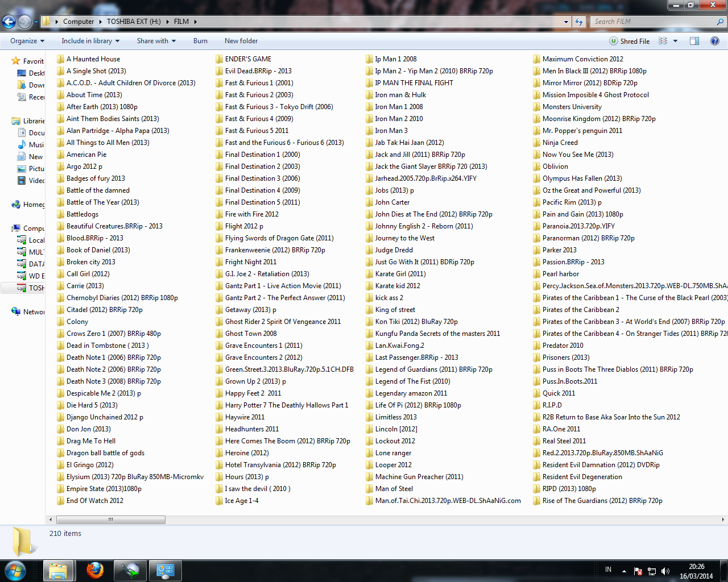Viewport: 728px width, 582px height.
Task: Select Music library in sidebar
Action: point(31,144)
